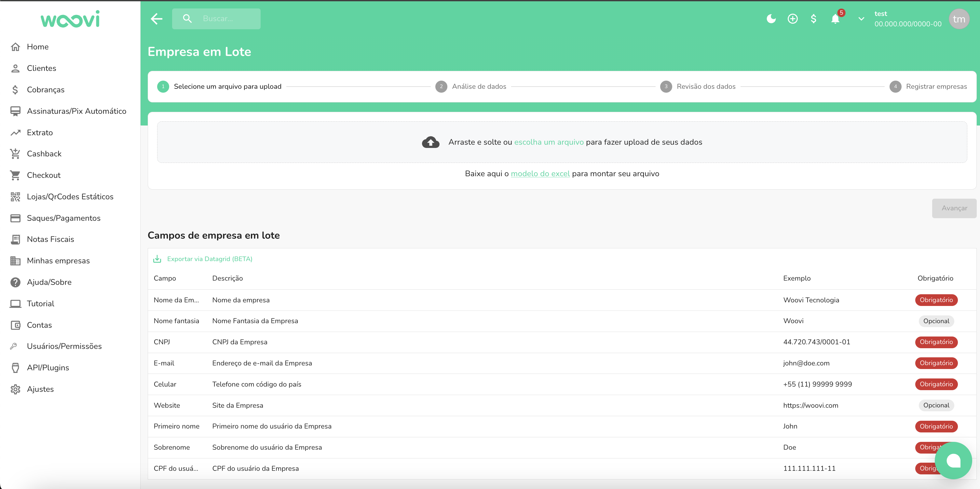This screenshot has height=489, width=980.
Task: Click the Minhas empresas building icon
Action: [x=15, y=261]
